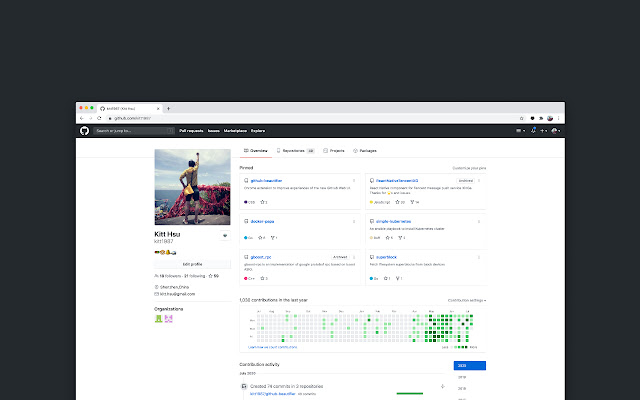Click the stars count 99 in profile sidebar
The width and height of the screenshot is (640, 400).
(x=214, y=276)
